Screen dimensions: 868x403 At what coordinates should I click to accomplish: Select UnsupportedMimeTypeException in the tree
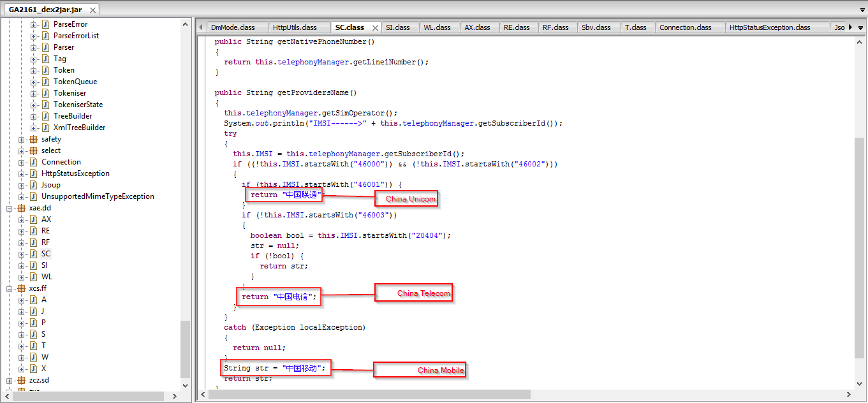tap(98, 196)
